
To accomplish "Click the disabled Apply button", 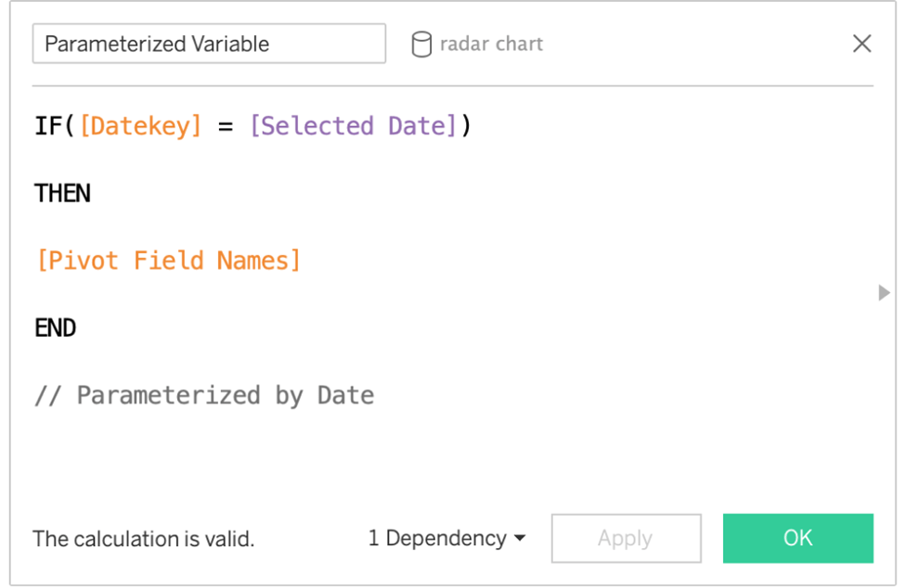I will (x=626, y=538).
